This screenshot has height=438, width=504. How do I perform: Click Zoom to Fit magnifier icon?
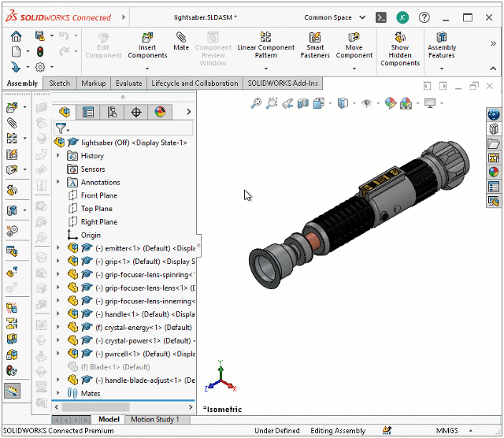[256, 103]
